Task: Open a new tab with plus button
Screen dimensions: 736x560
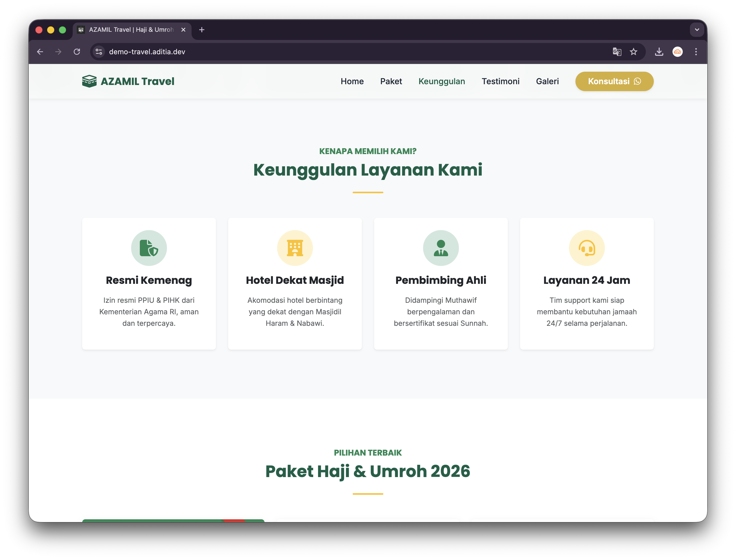Action: (x=202, y=30)
